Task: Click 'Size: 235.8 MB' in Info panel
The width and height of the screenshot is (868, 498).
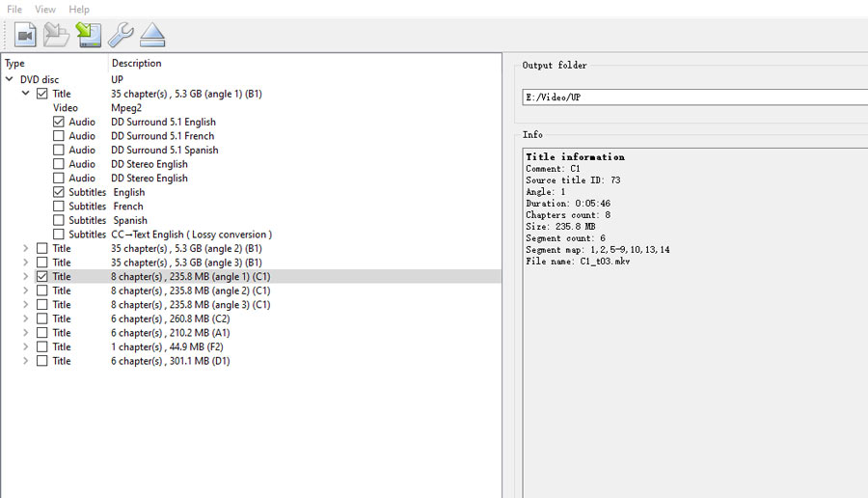Action: [560, 227]
